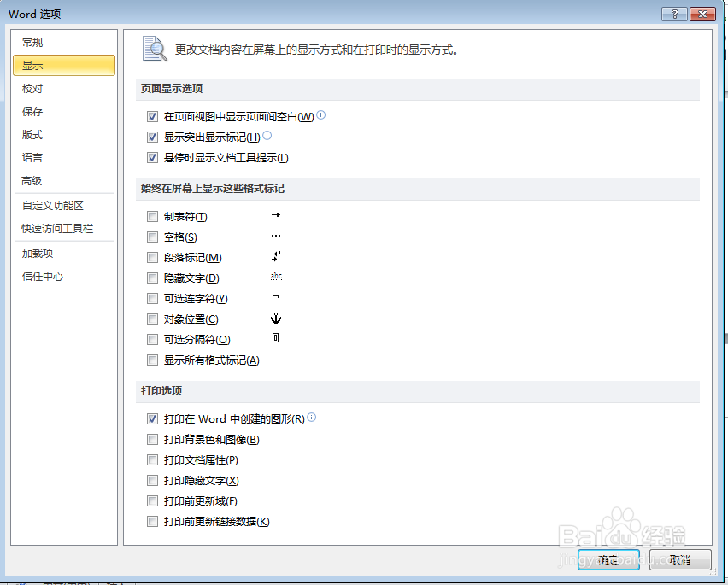The height and width of the screenshot is (585, 728).
Task: Open the 校对 options category
Action: pos(64,89)
